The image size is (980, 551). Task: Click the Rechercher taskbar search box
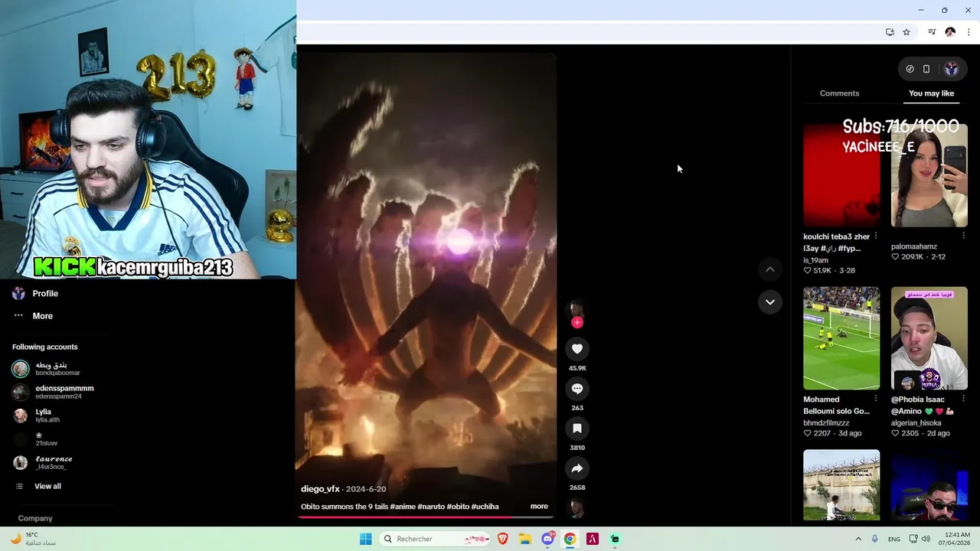436,539
